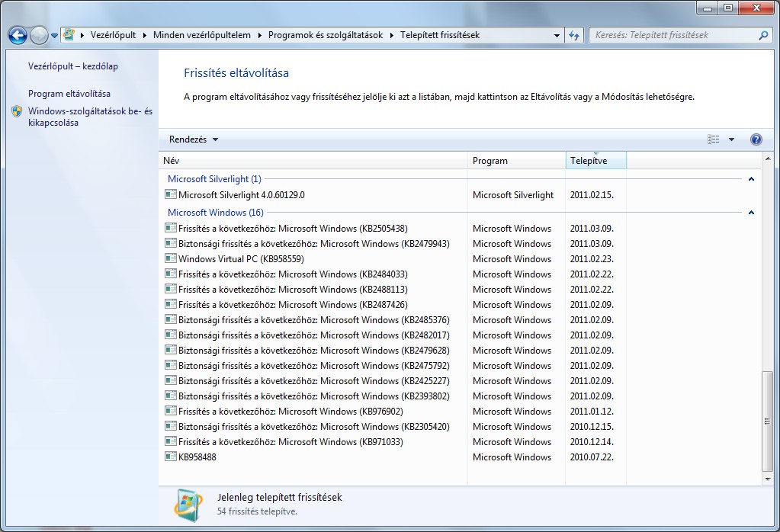
Task: Click Vezérlőpult in the breadcrumb
Action: click(113, 35)
